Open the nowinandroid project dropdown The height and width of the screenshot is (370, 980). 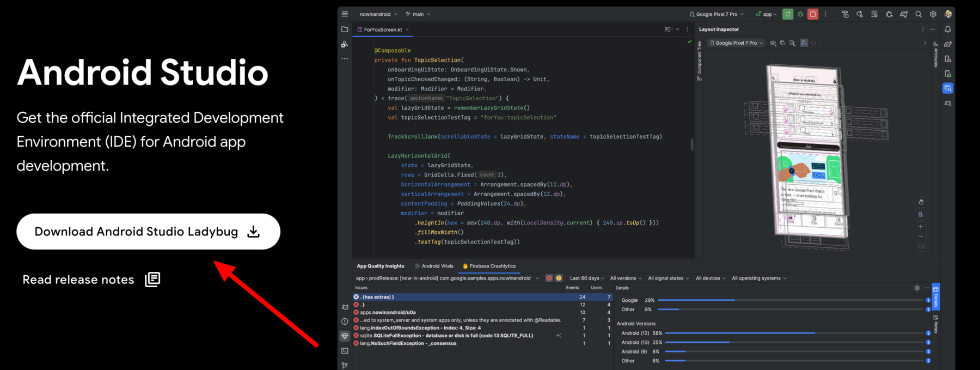pyautogui.click(x=378, y=14)
